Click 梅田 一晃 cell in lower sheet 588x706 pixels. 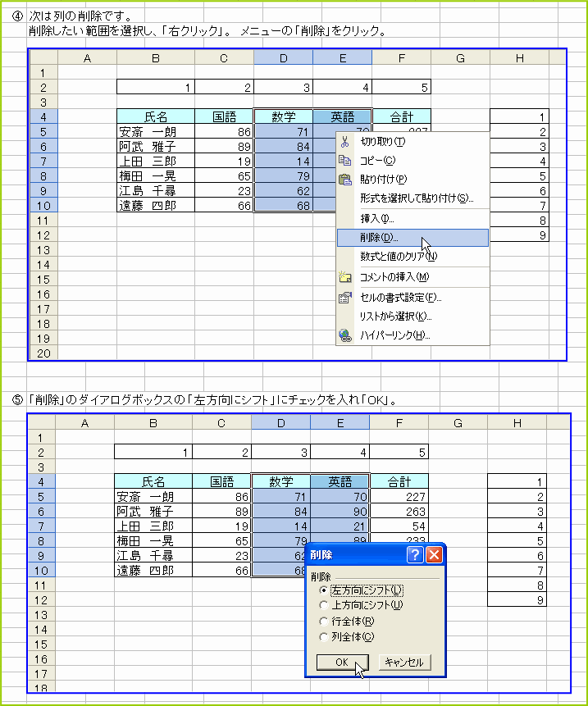(x=153, y=540)
